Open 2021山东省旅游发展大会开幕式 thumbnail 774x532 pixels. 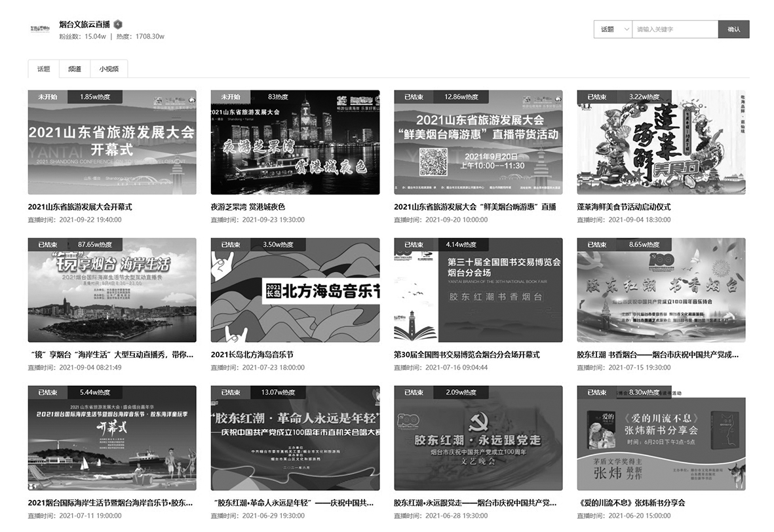[x=112, y=142]
